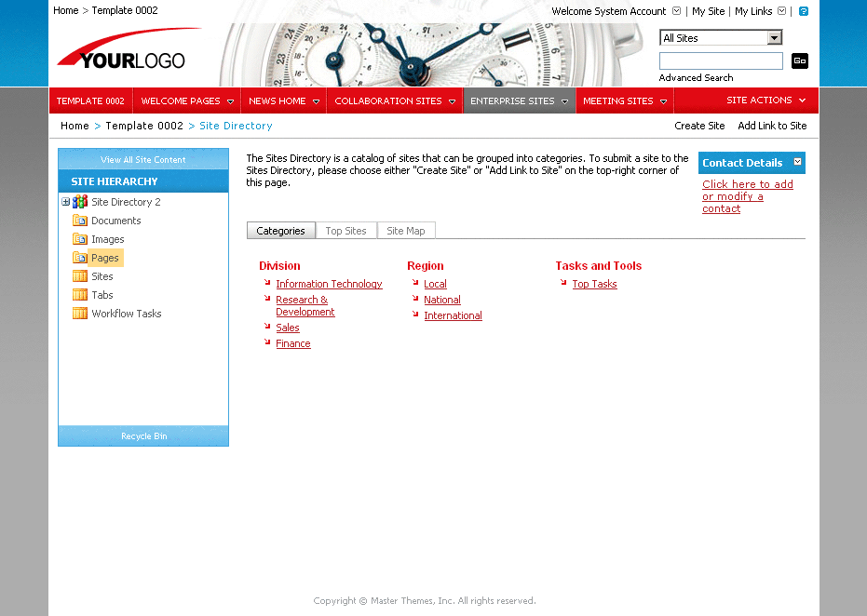The image size is (867, 616).
Task: Expand the Site Directory 2 tree node
Action: 66,201
